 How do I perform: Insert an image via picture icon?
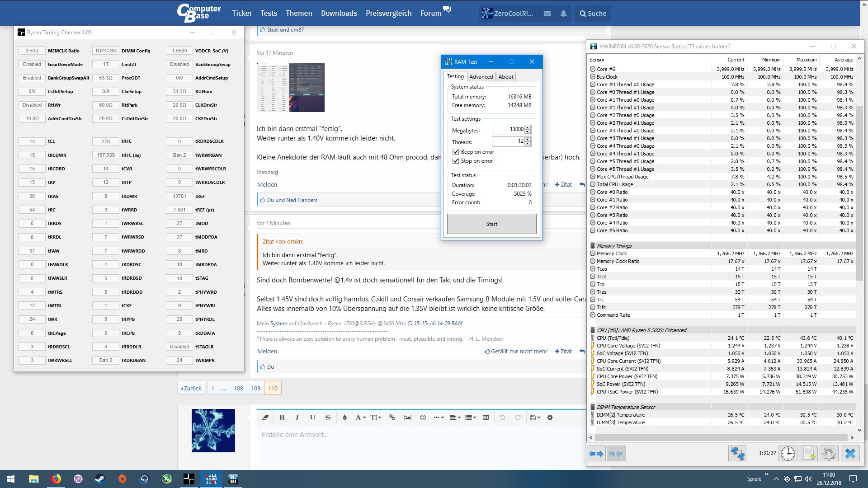coord(407,418)
